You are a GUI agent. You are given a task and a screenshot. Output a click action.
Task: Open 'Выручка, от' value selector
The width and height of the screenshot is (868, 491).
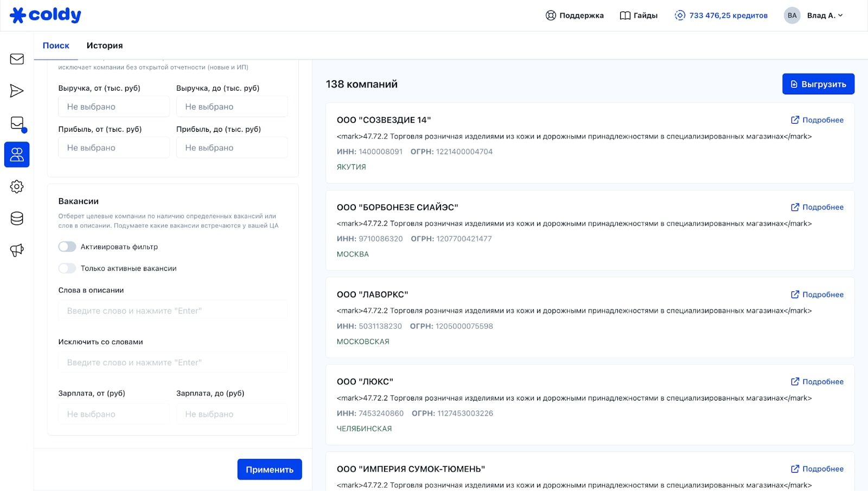pyautogui.click(x=113, y=107)
